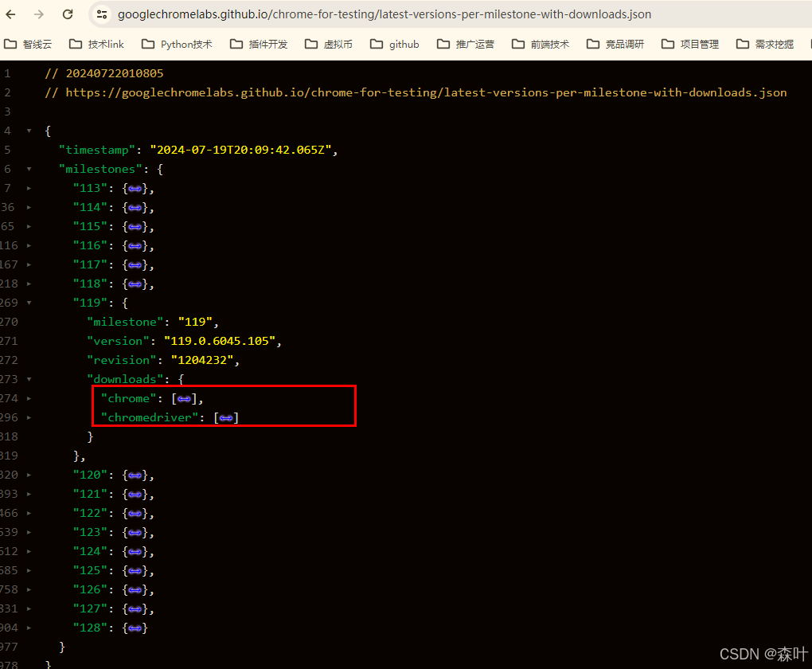The width and height of the screenshot is (812, 669).
Task: Click the collapsed ellipsis icon of "121"
Action: pyautogui.click(x=135, y=495)
